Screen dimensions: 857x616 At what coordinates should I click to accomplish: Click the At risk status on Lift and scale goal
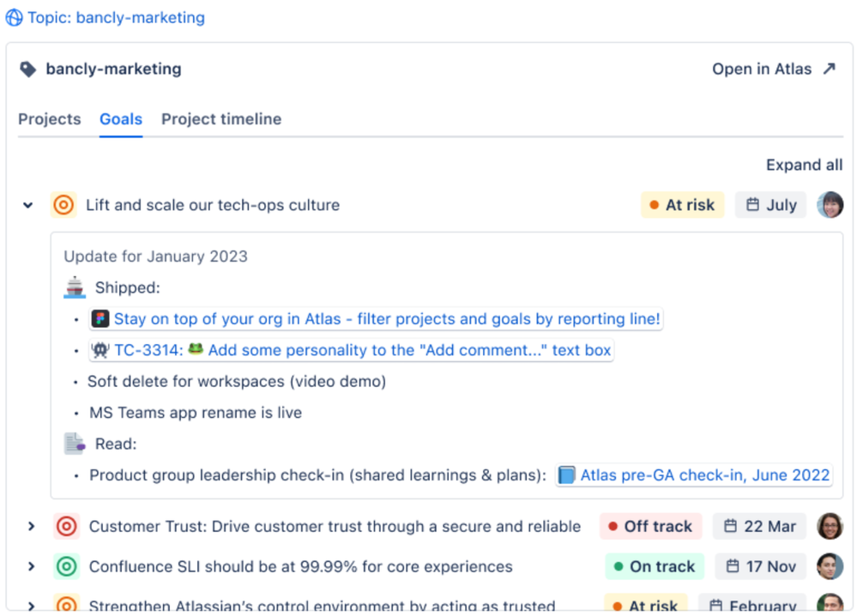(x=682, y=205)
